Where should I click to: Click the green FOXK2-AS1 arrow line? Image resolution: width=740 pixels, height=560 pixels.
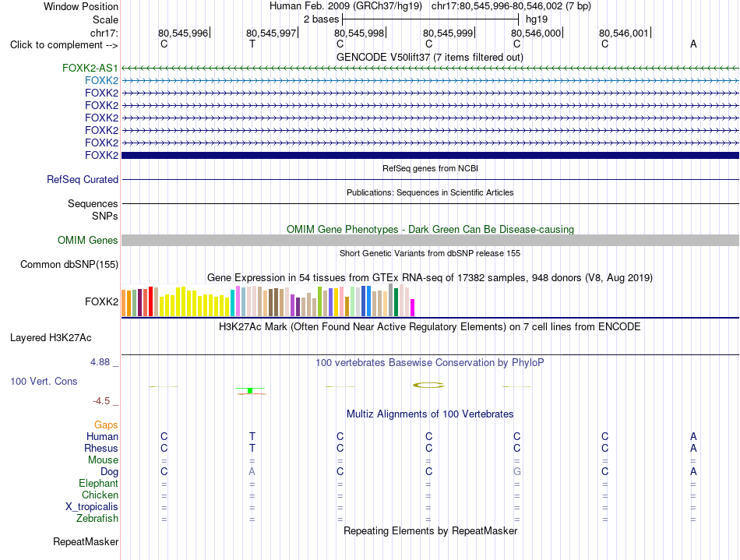[x=430, y=69]
